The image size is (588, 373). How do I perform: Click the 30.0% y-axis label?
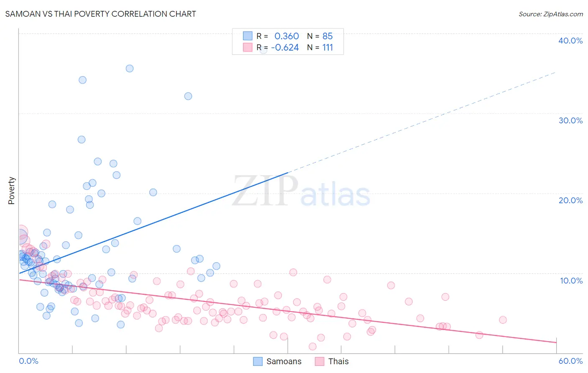coord(570,120)
